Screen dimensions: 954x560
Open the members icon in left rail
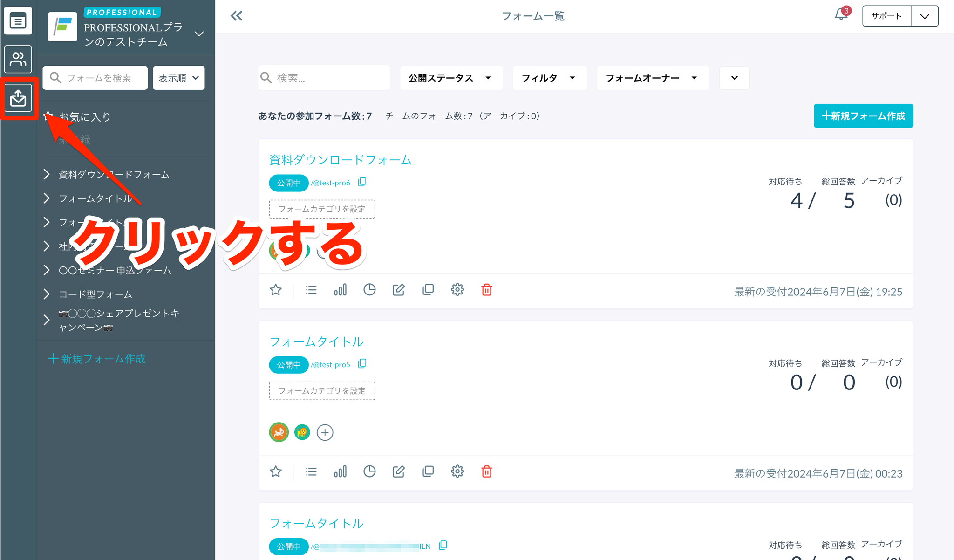[x=18, y=59]
